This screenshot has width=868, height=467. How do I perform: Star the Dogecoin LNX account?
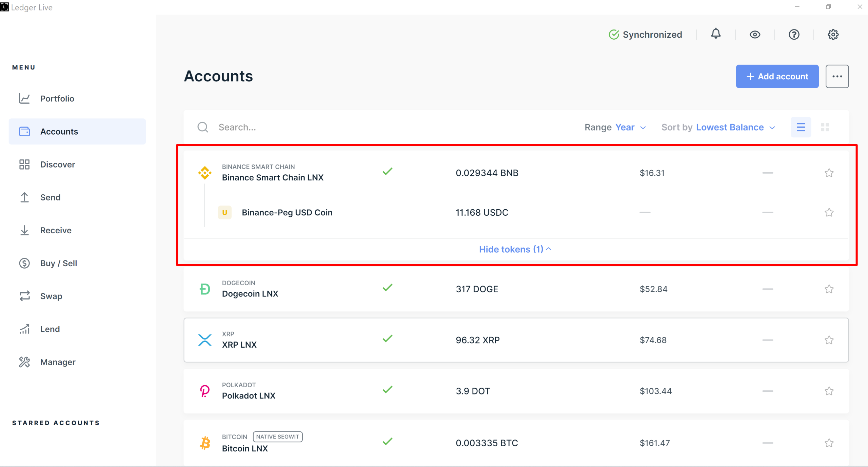coord(829,289)
